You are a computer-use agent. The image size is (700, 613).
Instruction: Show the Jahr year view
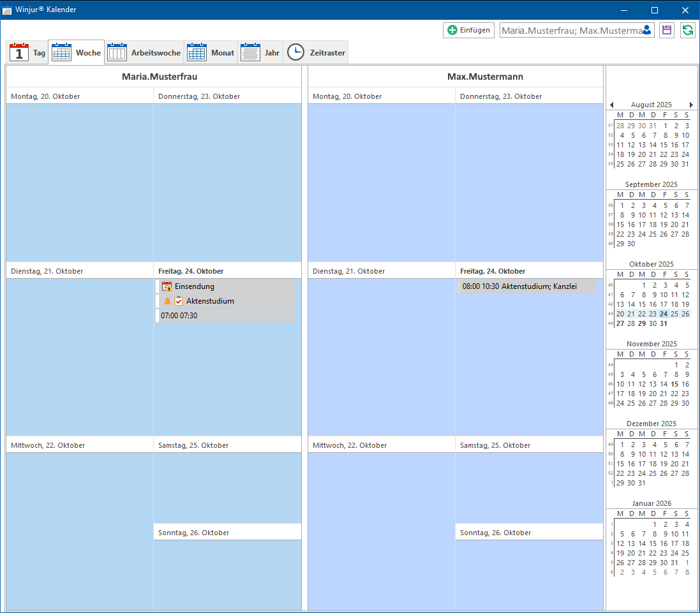[x=260, y=53]
